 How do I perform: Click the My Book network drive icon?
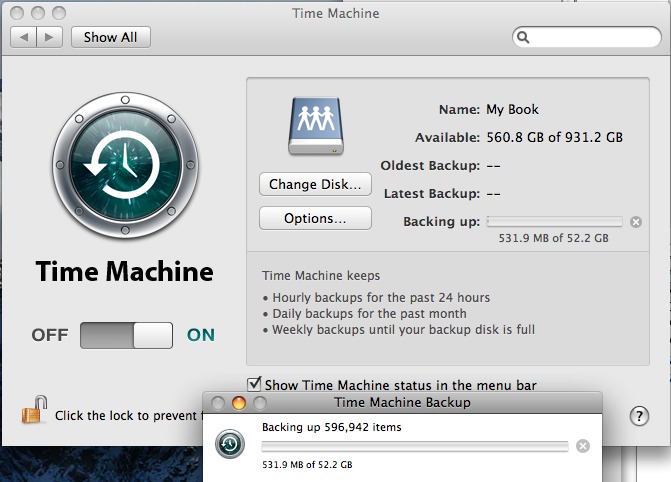[316, 126]
